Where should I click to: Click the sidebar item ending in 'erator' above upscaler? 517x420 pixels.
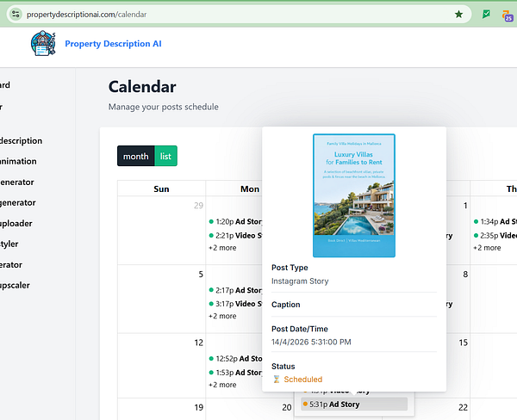coord(11,264)
